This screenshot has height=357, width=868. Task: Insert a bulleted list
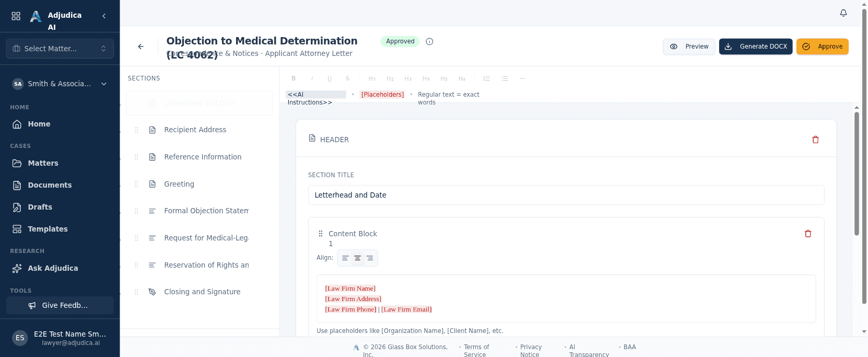point(505,78)
